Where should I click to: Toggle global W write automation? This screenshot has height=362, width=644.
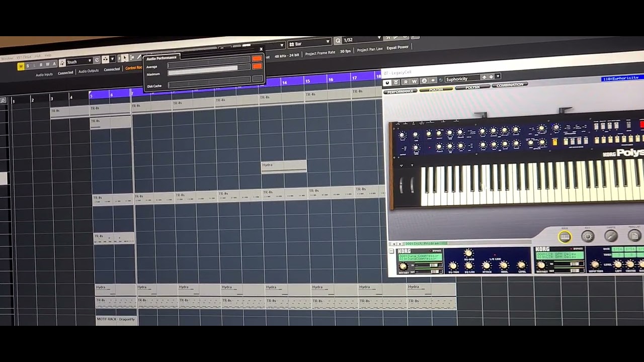click(48, 64)
